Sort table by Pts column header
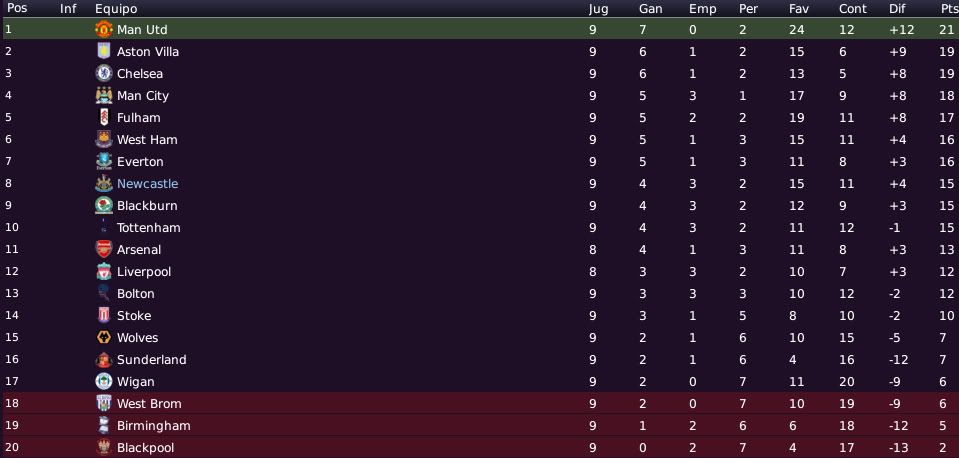The image size is (959, 458). point(947,9)
